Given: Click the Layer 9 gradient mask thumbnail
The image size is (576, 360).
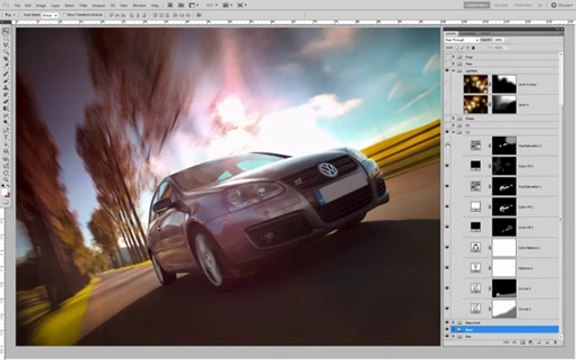Looking at the screenshot, I should coord(504,105).
